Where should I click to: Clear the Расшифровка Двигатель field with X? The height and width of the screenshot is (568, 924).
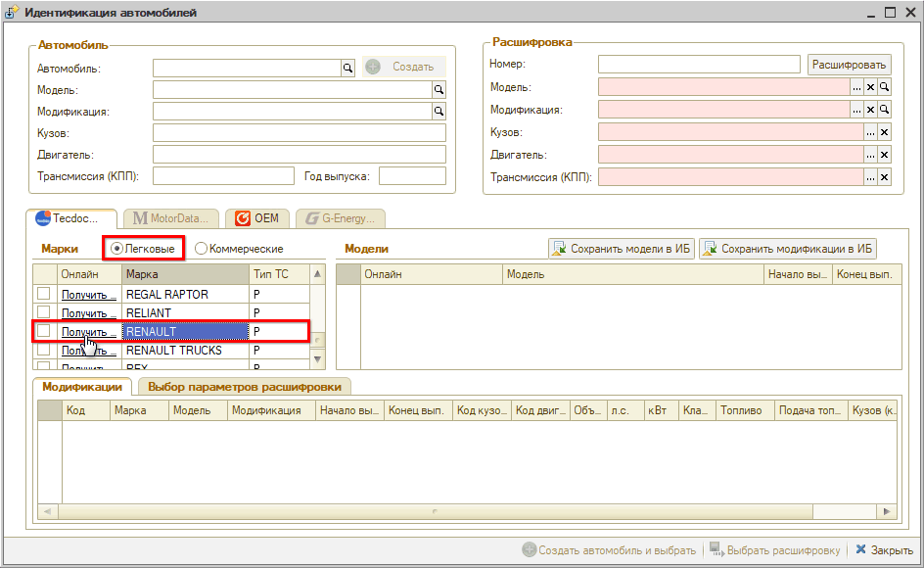[x=884, y=155]
